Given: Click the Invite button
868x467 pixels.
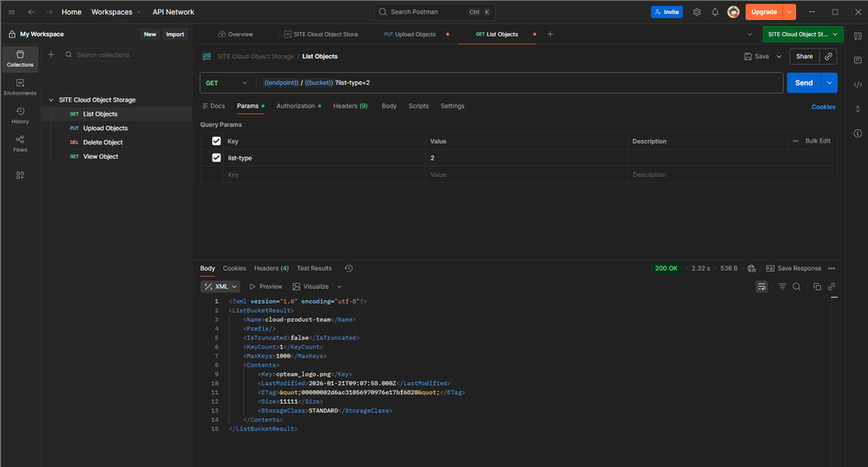Looking at the screenshot, I should [x=667, y=11].
